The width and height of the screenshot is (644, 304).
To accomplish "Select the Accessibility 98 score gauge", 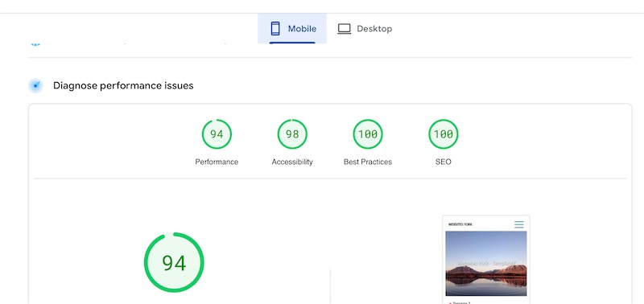I will point(292,134).
